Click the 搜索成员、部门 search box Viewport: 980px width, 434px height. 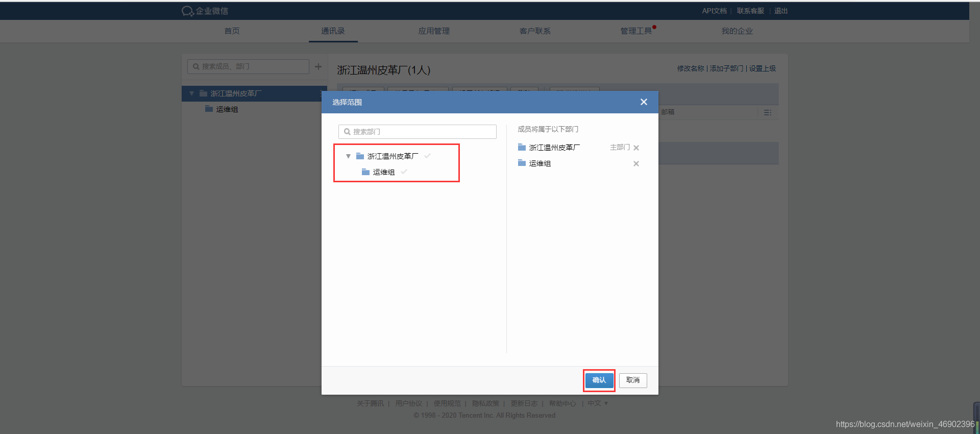248,66
